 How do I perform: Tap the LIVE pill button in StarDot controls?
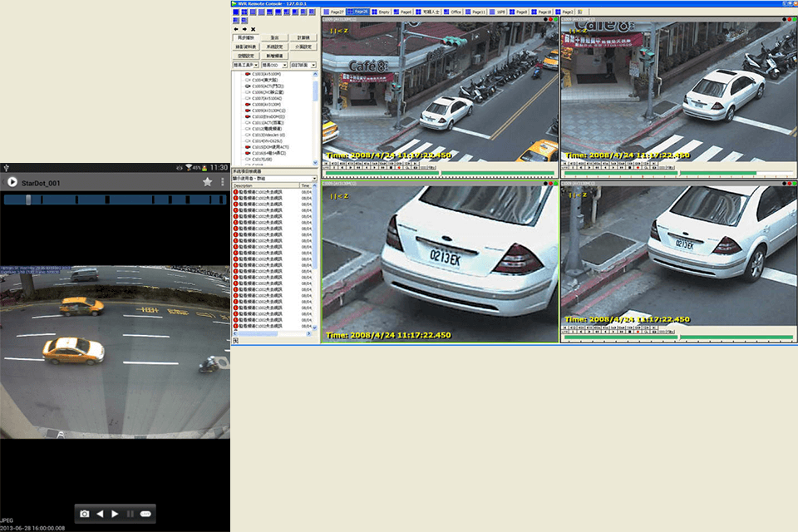(x=145, y=514)
